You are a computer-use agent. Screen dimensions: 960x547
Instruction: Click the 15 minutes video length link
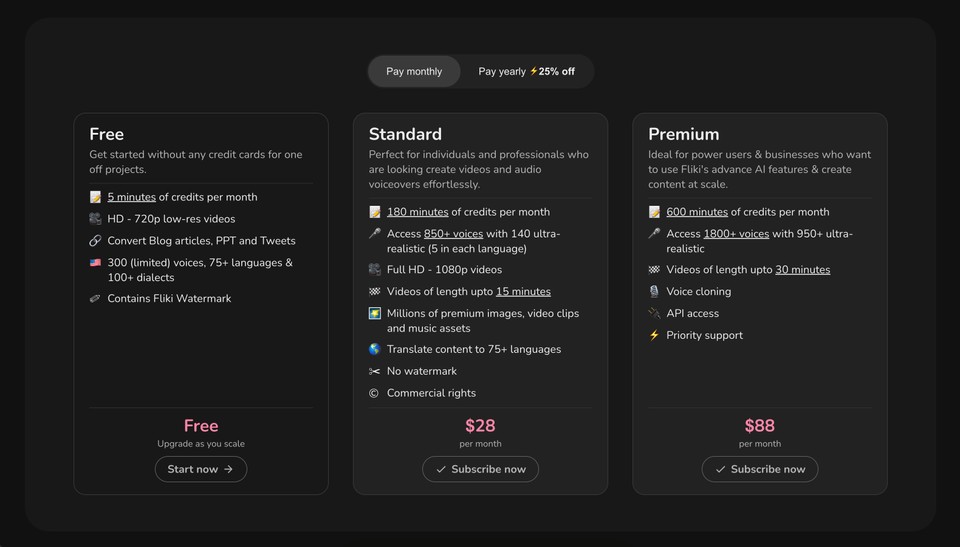pyautogui.click(x=523, y=292)
